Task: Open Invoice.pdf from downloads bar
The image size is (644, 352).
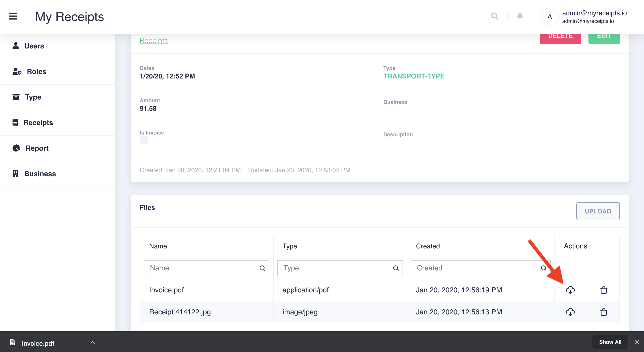Action: (x=38, y=343)
